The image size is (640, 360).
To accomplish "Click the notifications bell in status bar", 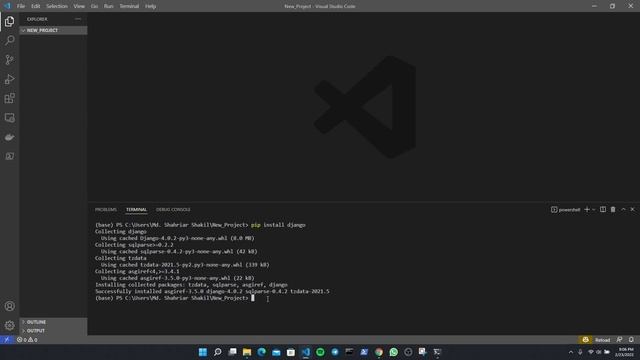I will [x=631, y=340].
